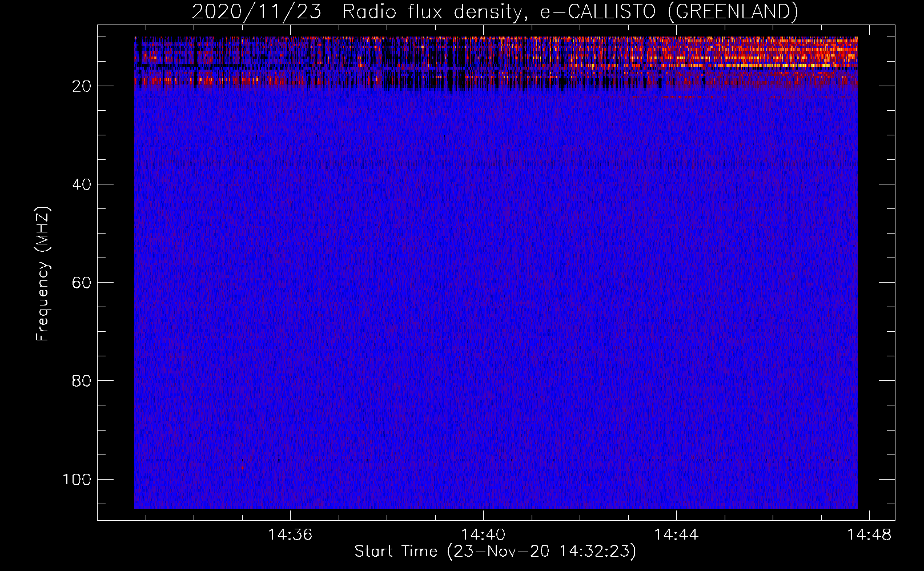Viewport: 924px width, 571px height.
Task: Click the 100 frequency tick label
Action: pos(77,479)
